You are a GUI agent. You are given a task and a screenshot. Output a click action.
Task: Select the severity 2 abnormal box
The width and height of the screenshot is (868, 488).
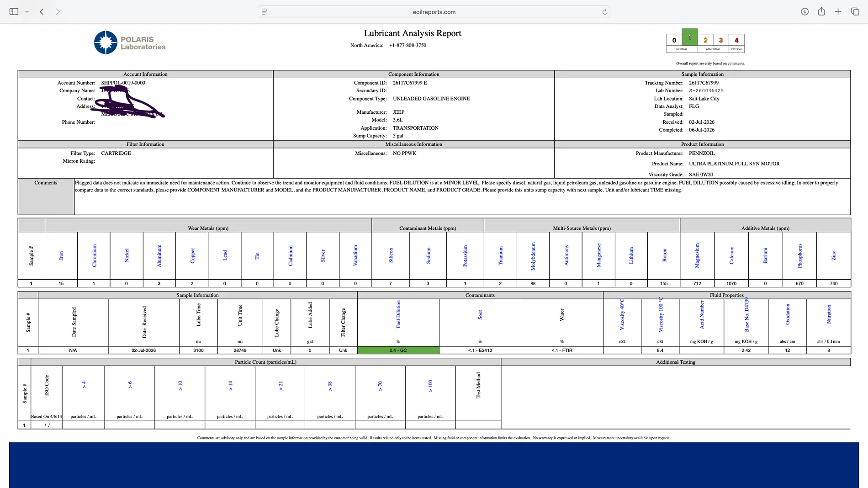705,40
